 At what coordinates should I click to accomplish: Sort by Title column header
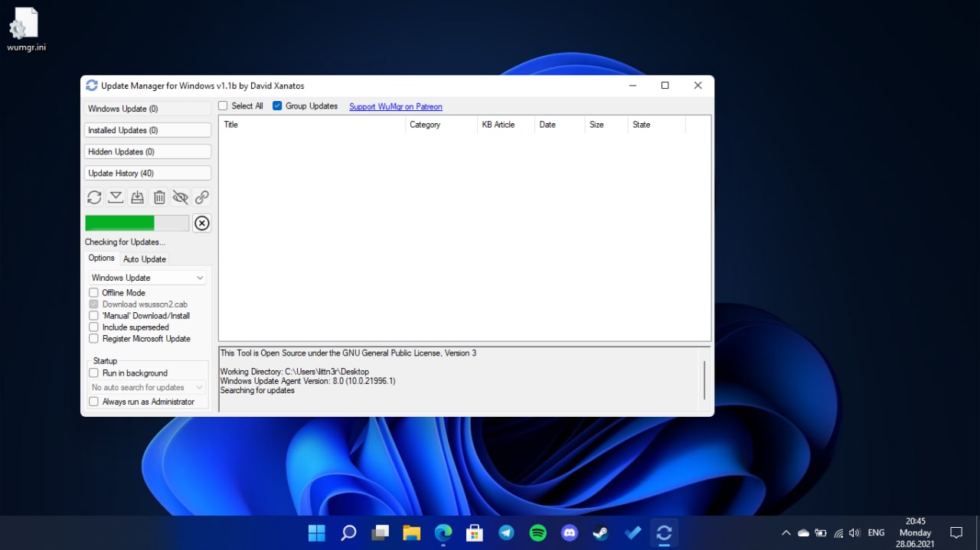click(312, 125)
